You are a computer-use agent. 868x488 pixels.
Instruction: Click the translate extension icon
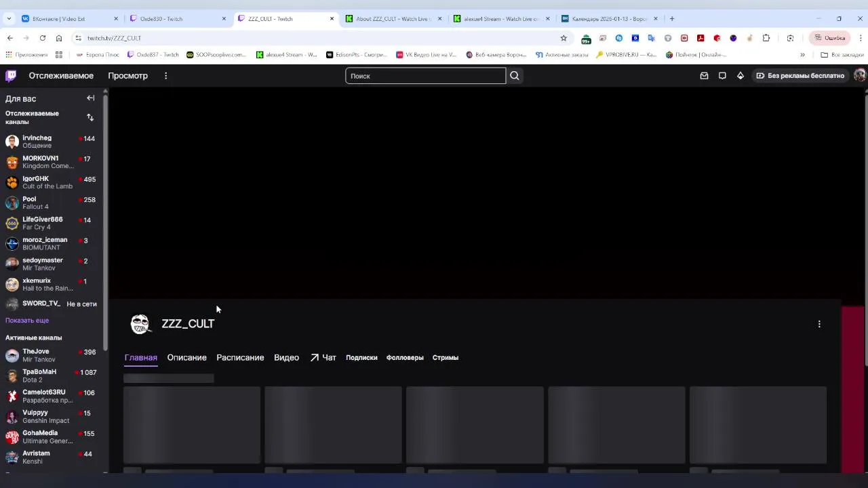point(652,38)
